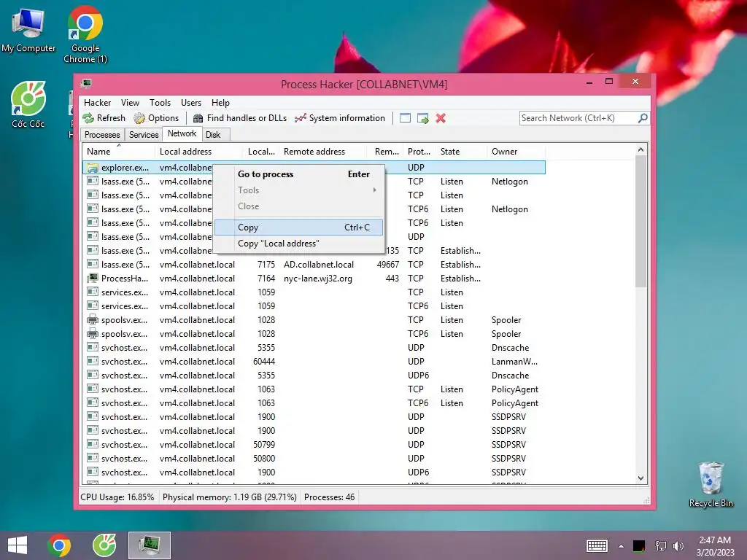Screen dimensions: 747x560
Task: Open Cốc Cốc from the taskbar
Action: pyautogui.click(x=104, y=545)
